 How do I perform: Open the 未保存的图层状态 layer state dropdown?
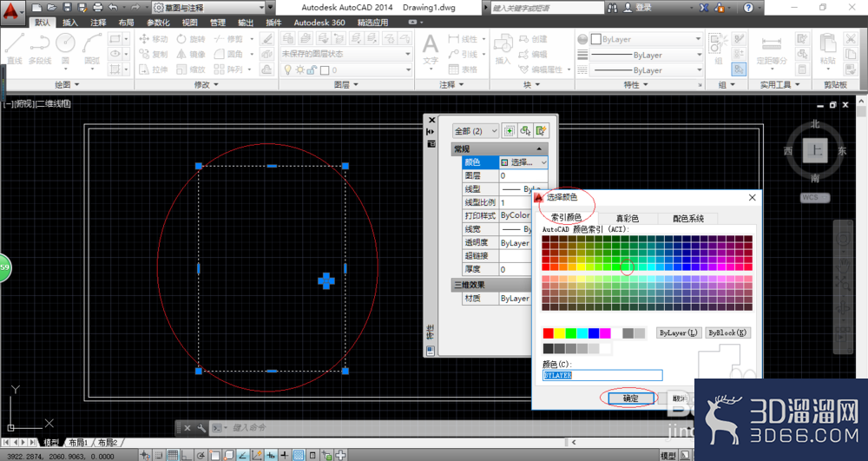(346, 54)
